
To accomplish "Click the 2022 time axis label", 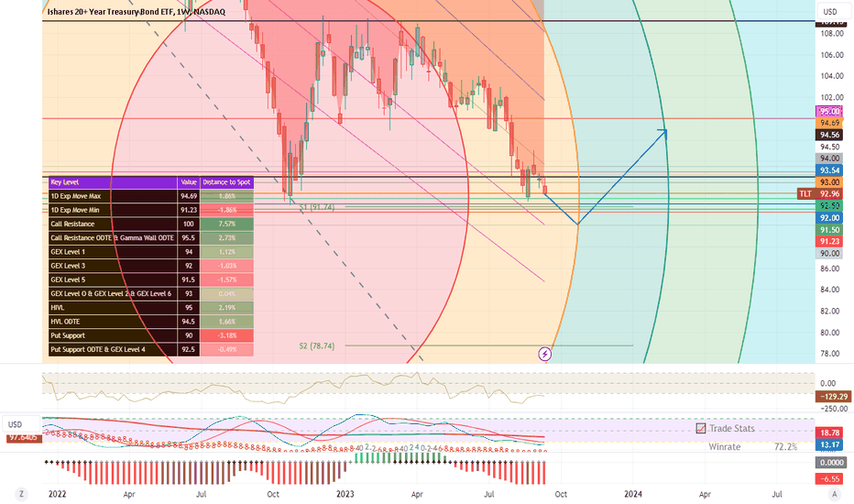I will (57, 494).
